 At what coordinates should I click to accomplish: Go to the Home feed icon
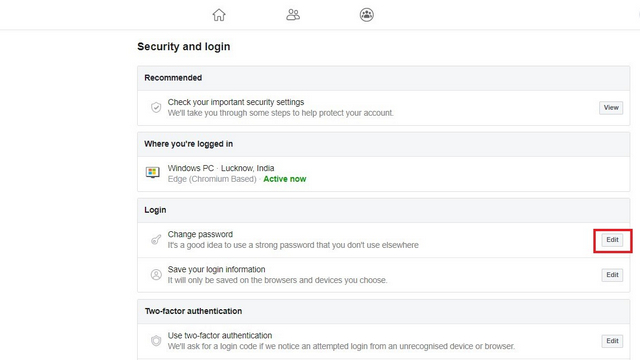click(x=219, y=15)
